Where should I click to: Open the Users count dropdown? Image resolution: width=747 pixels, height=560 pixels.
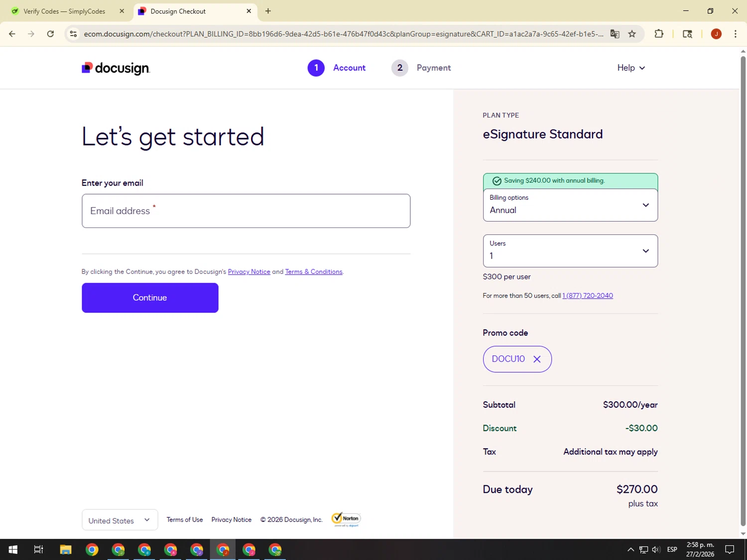[x=570, y=251]
